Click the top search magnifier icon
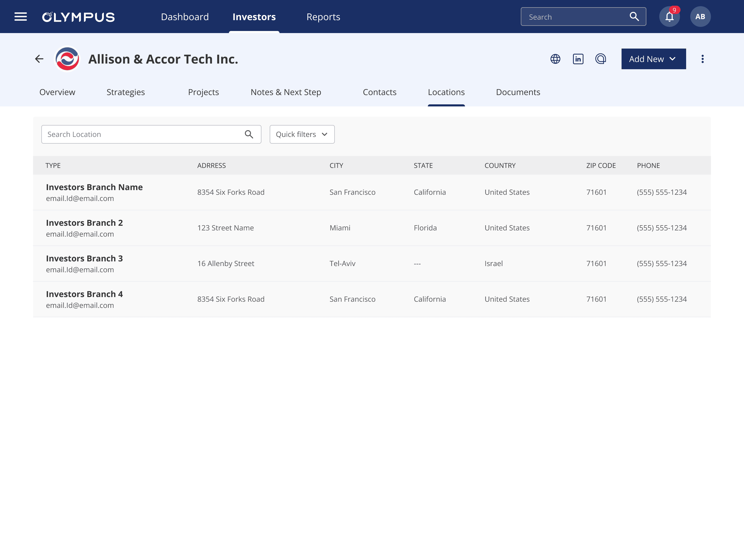 634,17
